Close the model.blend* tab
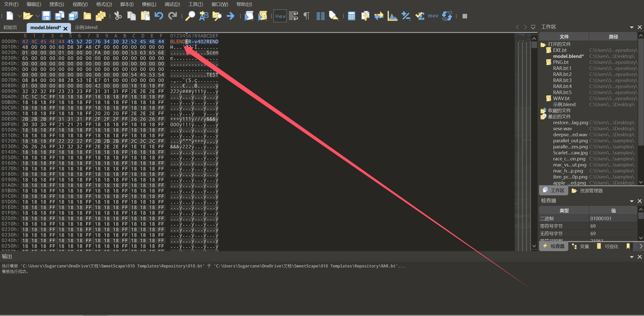This screenshot has height=316, width=644. click(x=65, y=29)
